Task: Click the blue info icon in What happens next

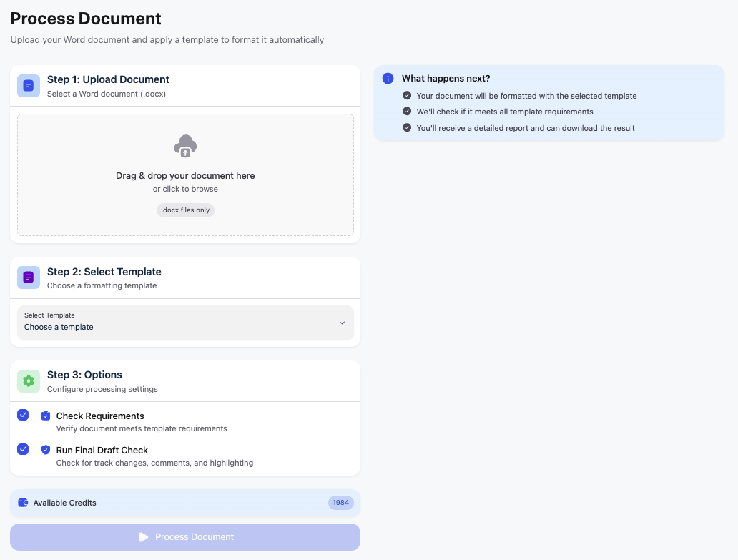Action: click(x=388, y=79)
